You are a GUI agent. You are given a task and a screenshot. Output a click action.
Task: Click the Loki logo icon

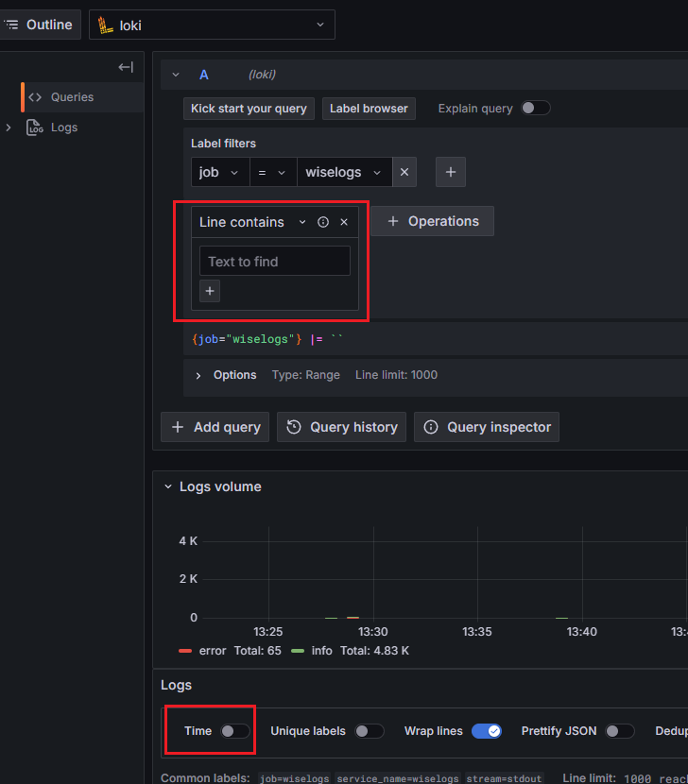(105, 25)
